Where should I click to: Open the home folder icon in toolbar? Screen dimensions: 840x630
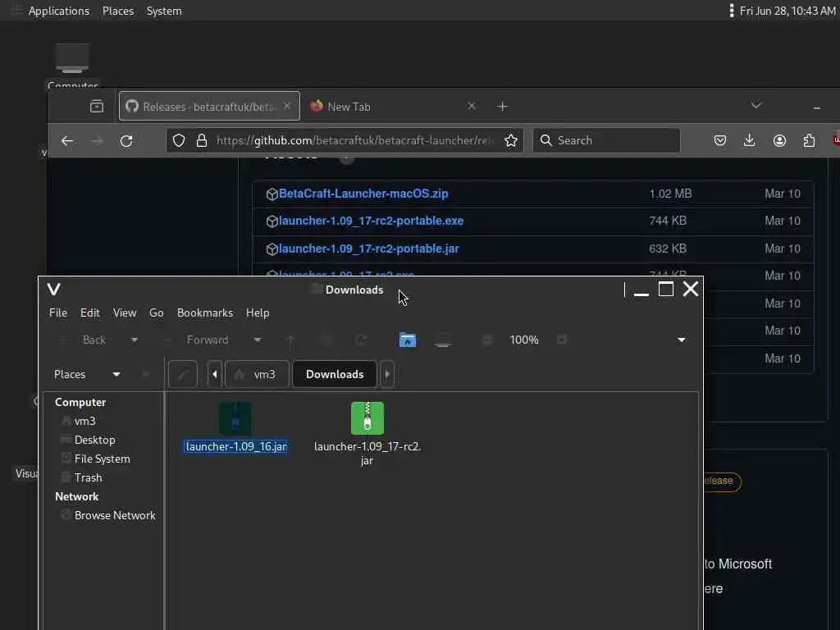point(407,340)
